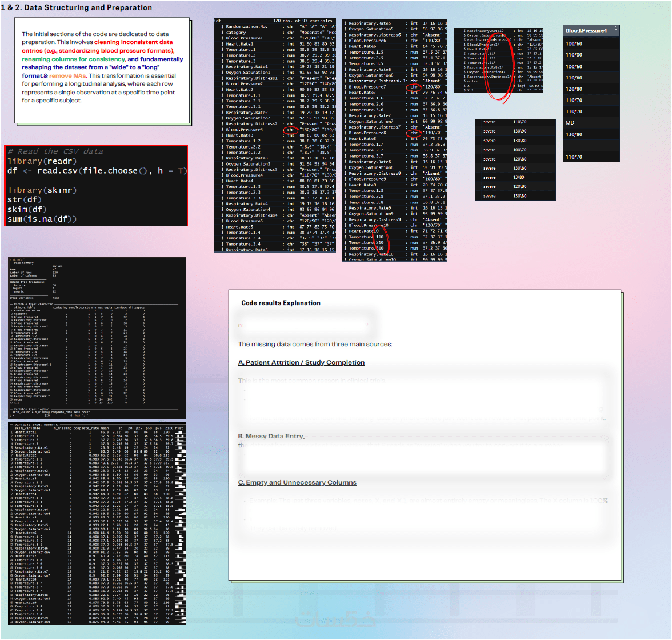This screenshot has width=672, height=640.
Task: Click the $ Blood.Pressure3 row in str output
Action: click(277, 130)
